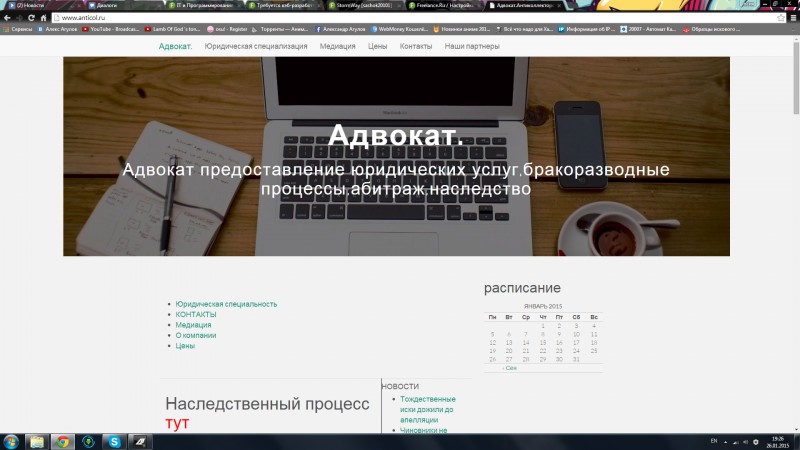Screen dimensions: 800x450
Task: Open the Информация об IP bookmark
Action: [x=586, y=29]
